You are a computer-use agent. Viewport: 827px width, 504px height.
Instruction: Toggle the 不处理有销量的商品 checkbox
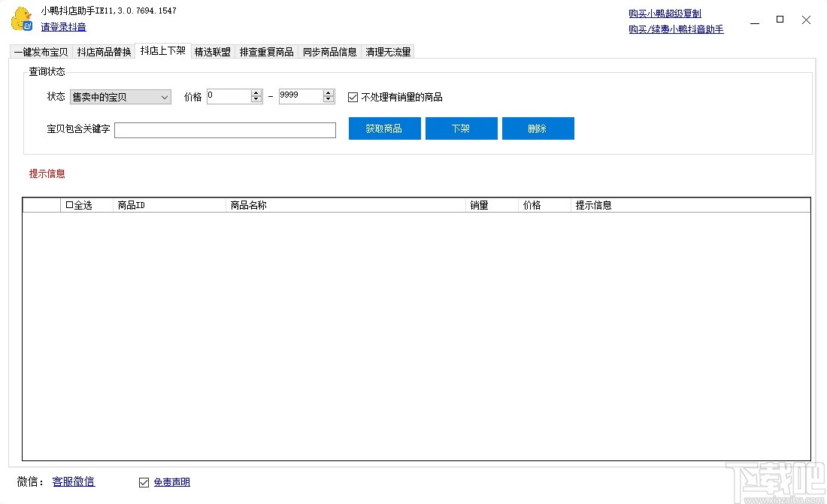click(353, 97)
